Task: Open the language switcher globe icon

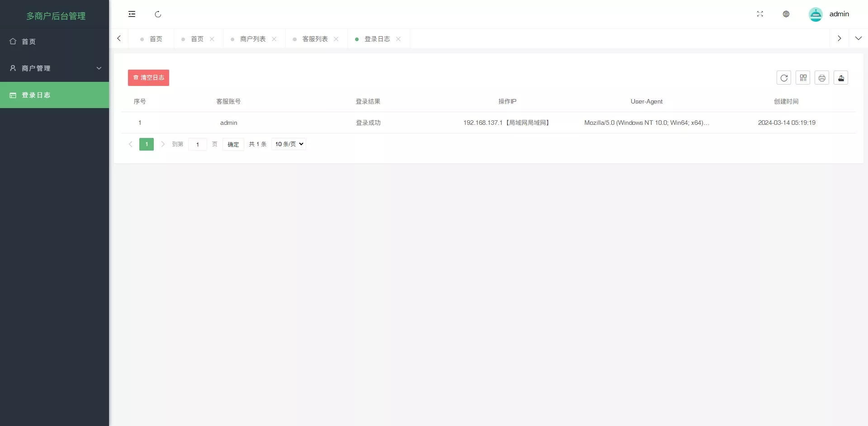Action: (x=786, y=14)
